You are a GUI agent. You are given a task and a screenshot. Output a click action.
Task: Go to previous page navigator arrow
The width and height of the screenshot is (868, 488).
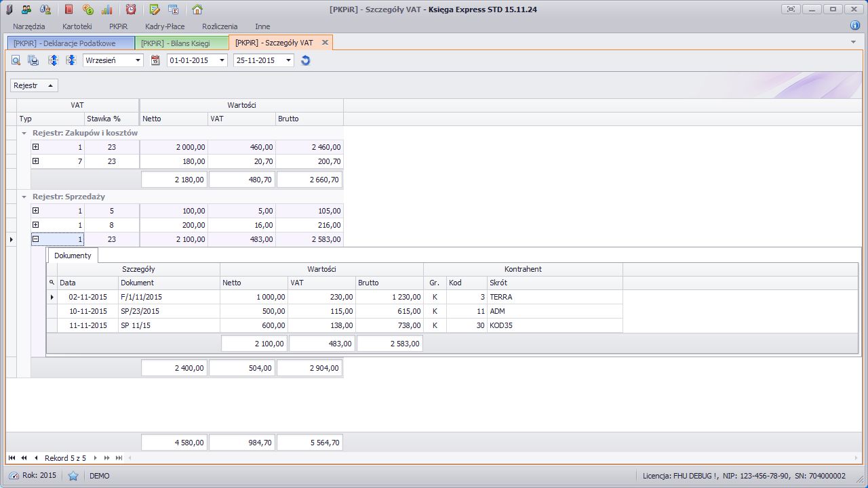pyautogui.click(x=24, y=458)
